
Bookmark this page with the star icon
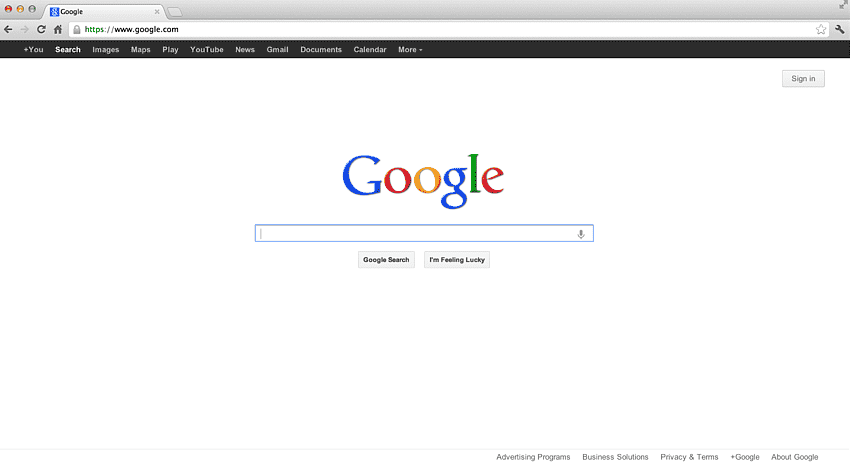tap(821, 29)
